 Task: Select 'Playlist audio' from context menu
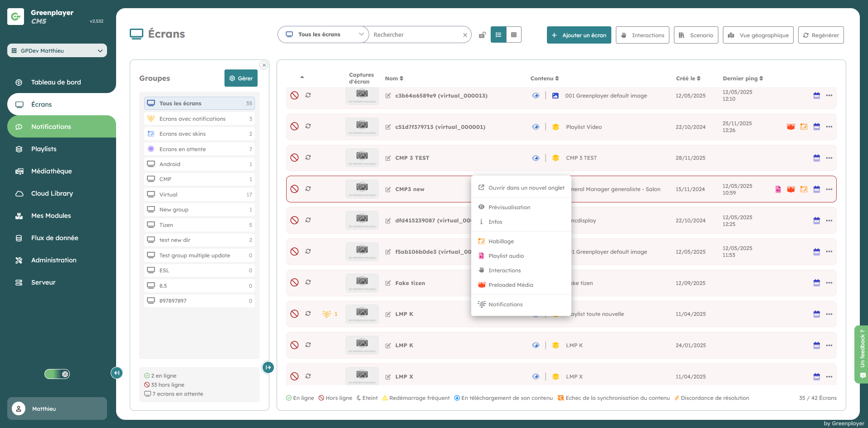coord(506,256)
